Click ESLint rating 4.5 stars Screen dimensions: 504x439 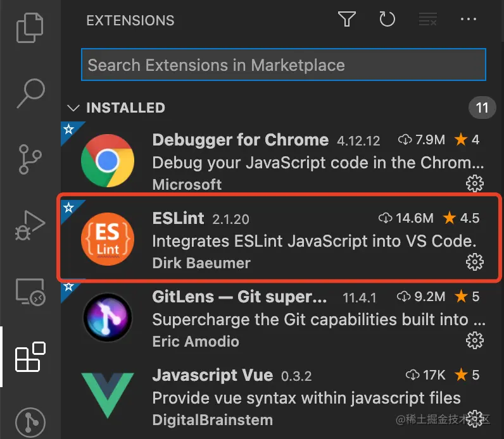tap(461, 218)
